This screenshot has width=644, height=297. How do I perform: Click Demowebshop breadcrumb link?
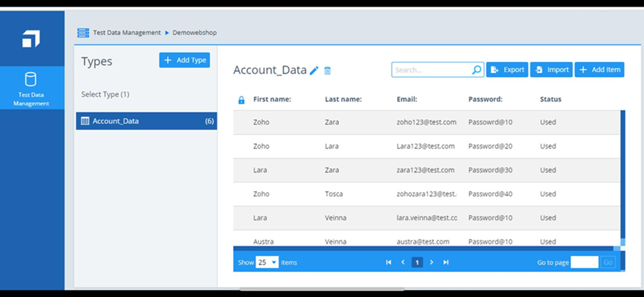click(195, 33)
